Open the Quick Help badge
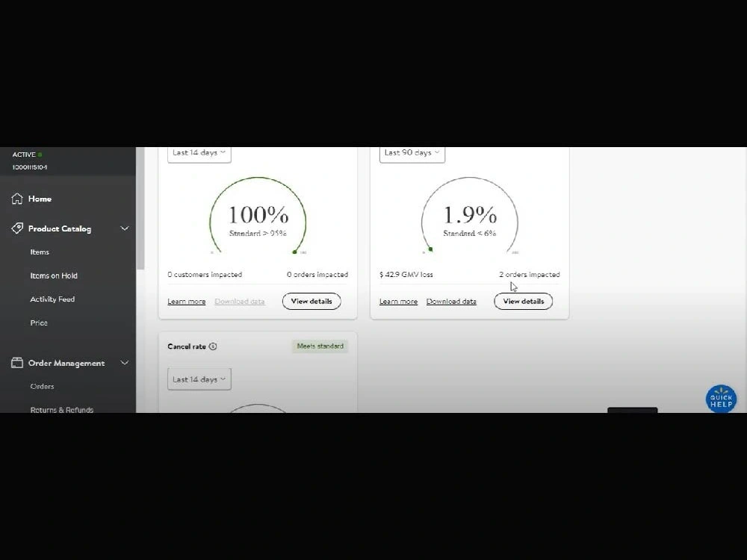 [x=721, y=399]
